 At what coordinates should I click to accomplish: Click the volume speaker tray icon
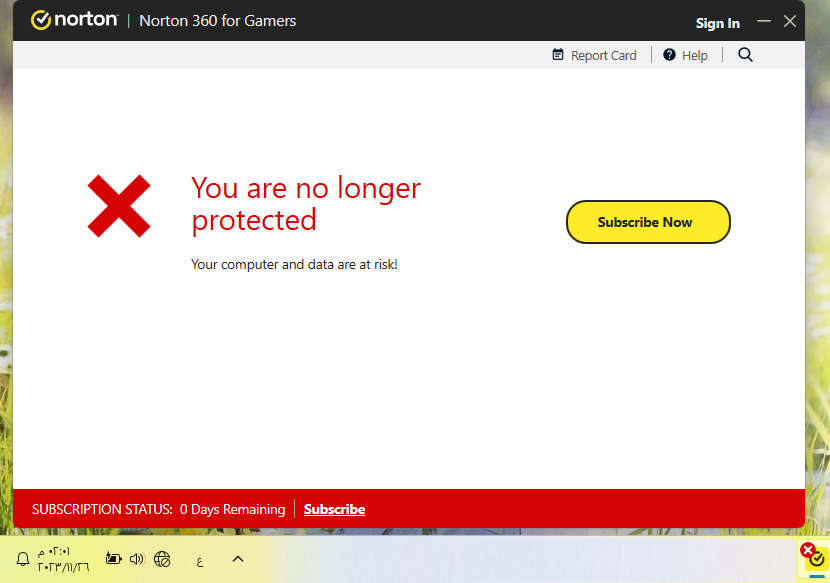[x=137, y=559]
